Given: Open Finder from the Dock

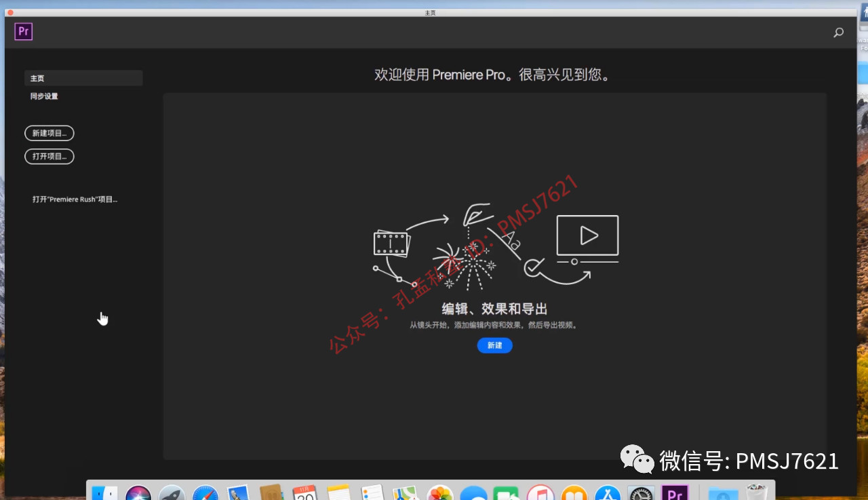Looking at the screenshot, I should tap(105, 493).
